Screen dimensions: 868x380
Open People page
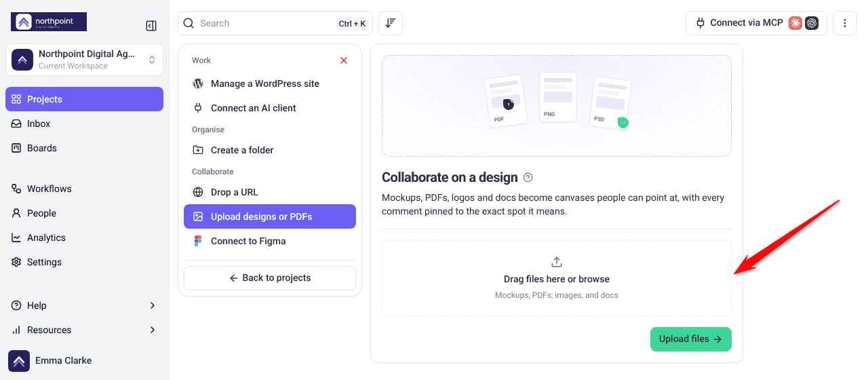point(84,213)
